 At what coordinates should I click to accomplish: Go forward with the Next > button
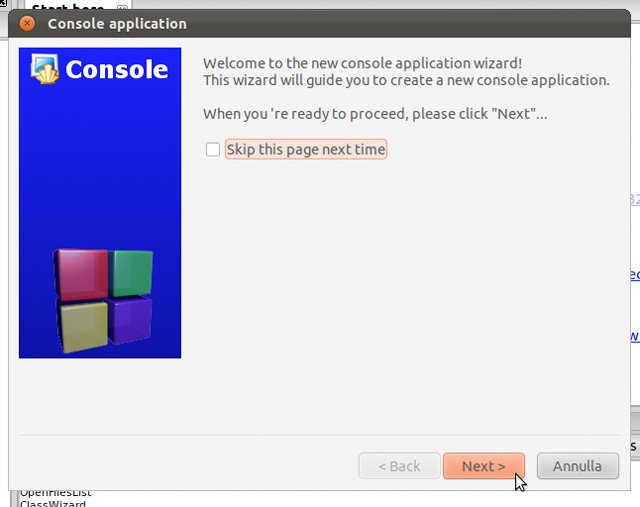(484, 466)
